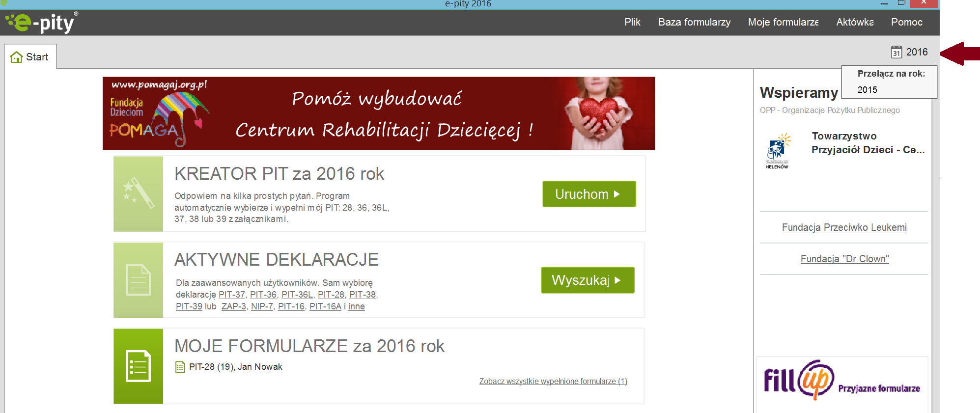Click the magic wand Kreator PIT icon

coord(138,193)
